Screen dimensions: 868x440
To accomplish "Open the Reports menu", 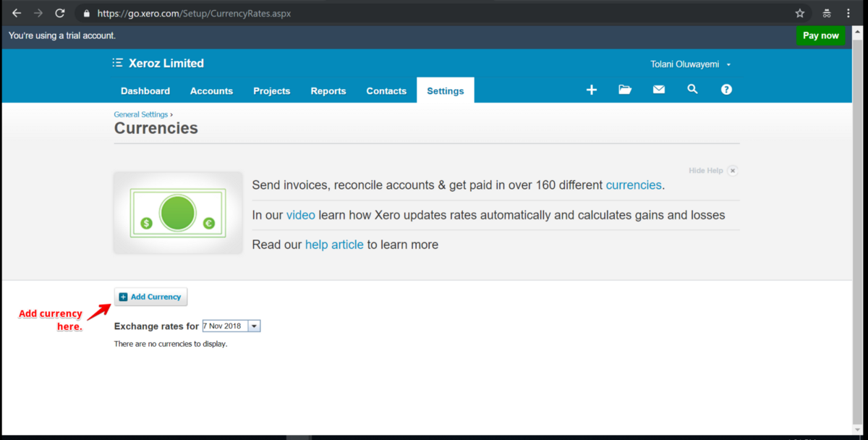I will 328,90.
